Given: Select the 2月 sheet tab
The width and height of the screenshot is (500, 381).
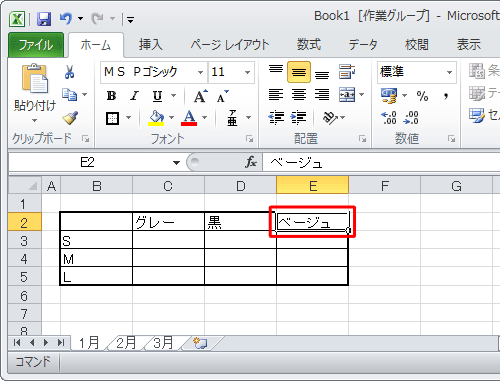Looking at the screenshot, I should coord(127,343).
